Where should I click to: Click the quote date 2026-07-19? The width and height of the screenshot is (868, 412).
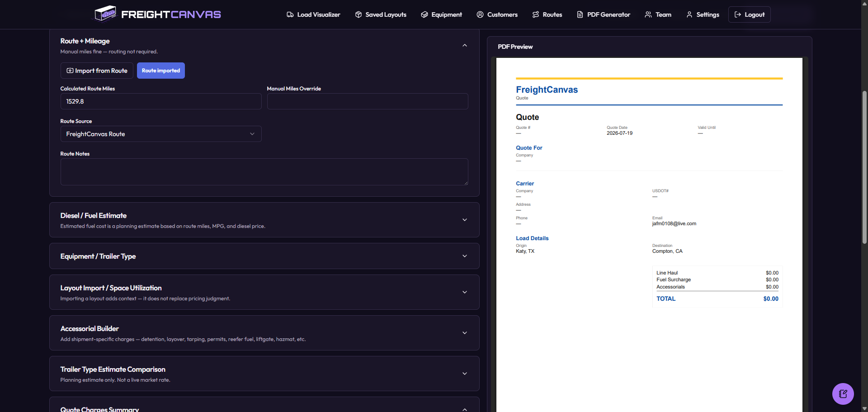coord(619,133)
